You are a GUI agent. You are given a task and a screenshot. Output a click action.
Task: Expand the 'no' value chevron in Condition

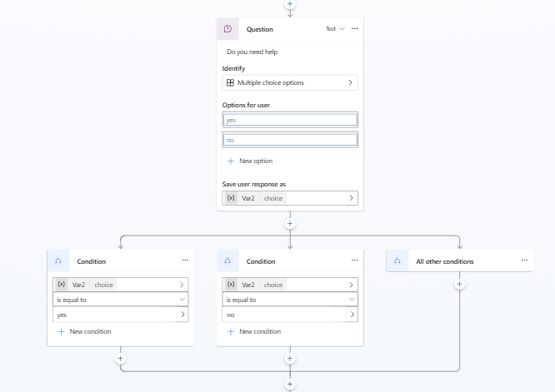pos(352,315)
